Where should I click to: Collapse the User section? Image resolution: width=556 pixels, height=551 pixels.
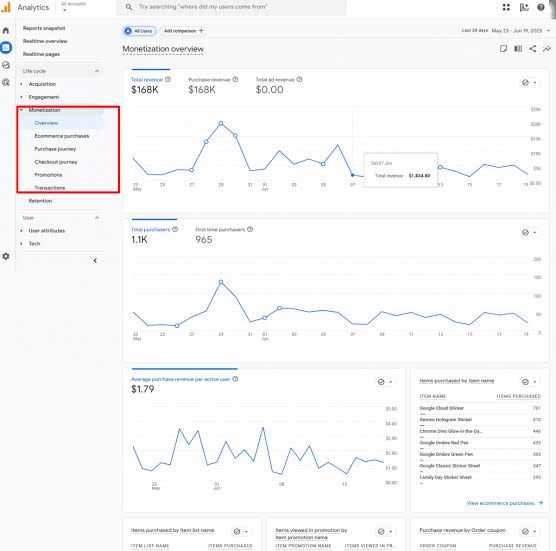coord(97,218)
